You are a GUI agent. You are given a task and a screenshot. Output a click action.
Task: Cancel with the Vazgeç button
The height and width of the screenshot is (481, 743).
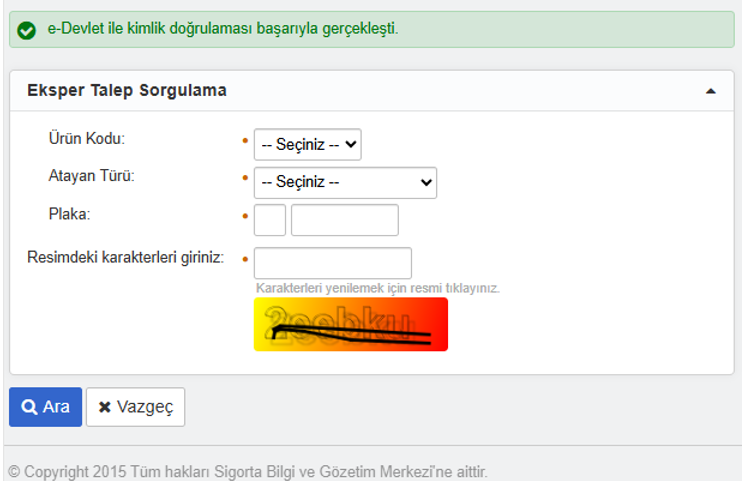[136, 407]
